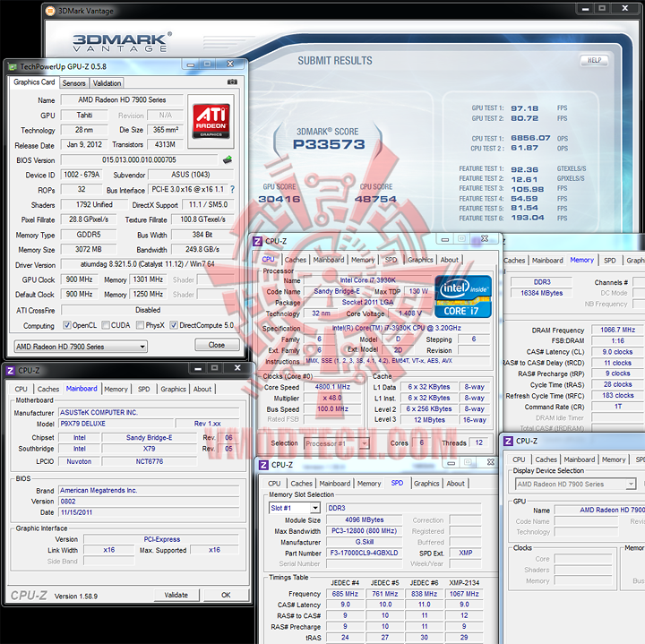Open About tab in CPU-Z processor window

point(449,260)
